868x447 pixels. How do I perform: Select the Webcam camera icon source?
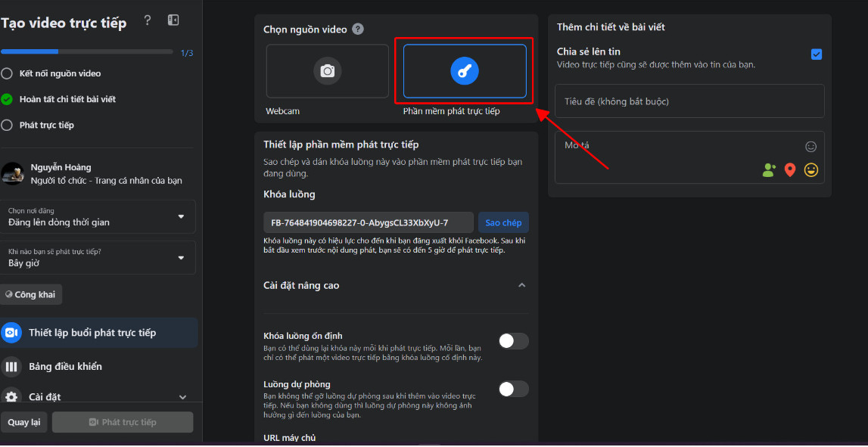pos(328,71)
